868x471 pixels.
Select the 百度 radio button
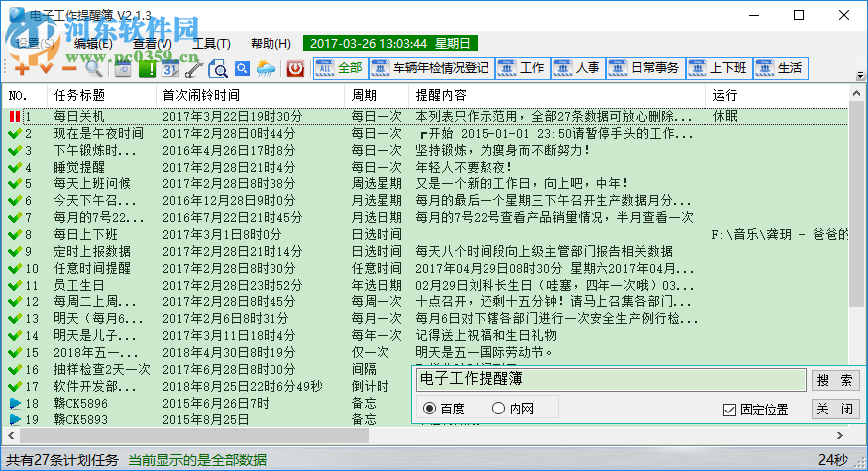(429, 409)
